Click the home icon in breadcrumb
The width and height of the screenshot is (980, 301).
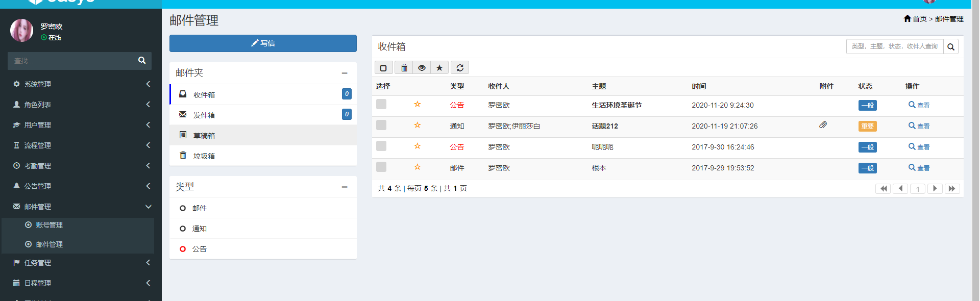point(907,18)
